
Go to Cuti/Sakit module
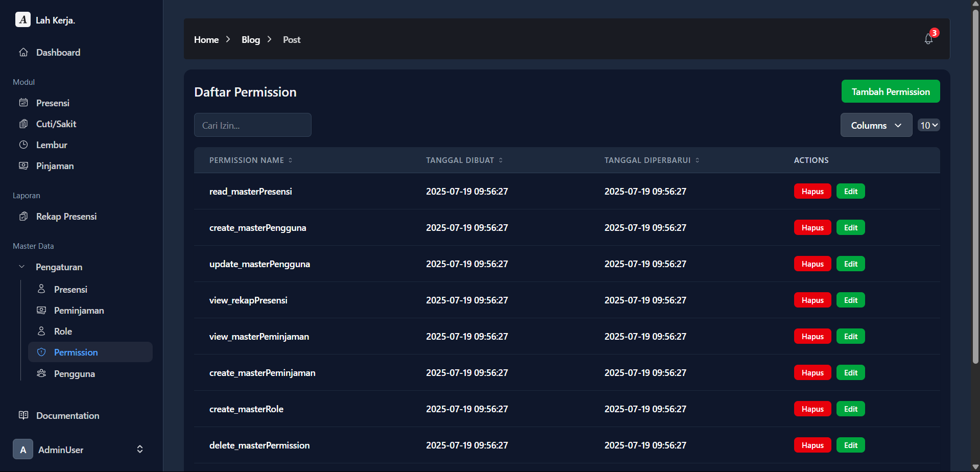click(x=56, y=124)
